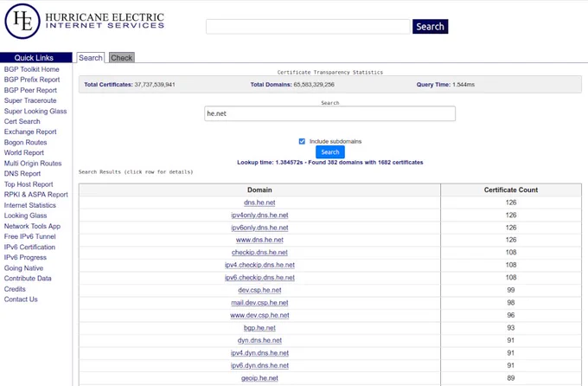Open Super Traceroute link
This screenshot has width=588, height=386.
(30, 100)
